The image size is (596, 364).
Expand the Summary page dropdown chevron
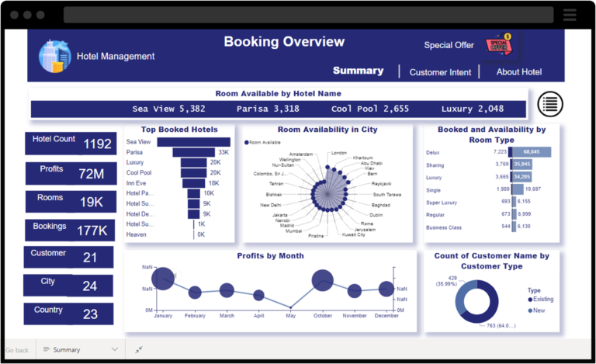coord(115,349)
